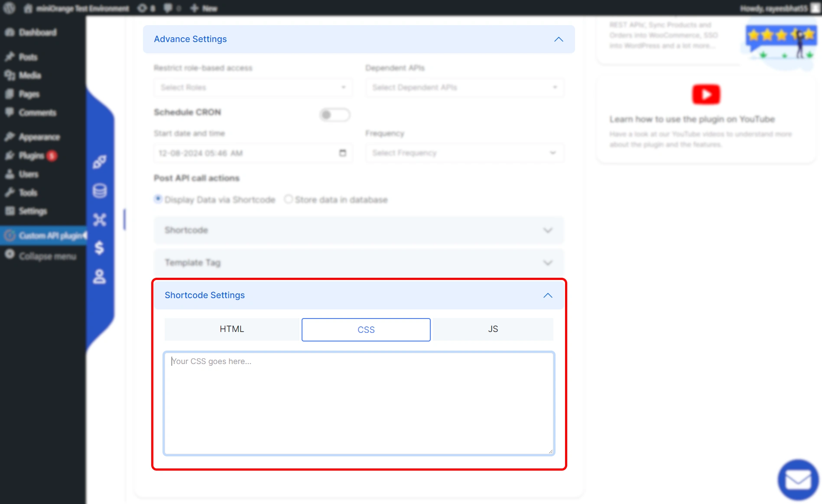Screen dimensions: 822x504
Task: Open the Select Dependent APIs dropdown
Action: tap(465, 88)
